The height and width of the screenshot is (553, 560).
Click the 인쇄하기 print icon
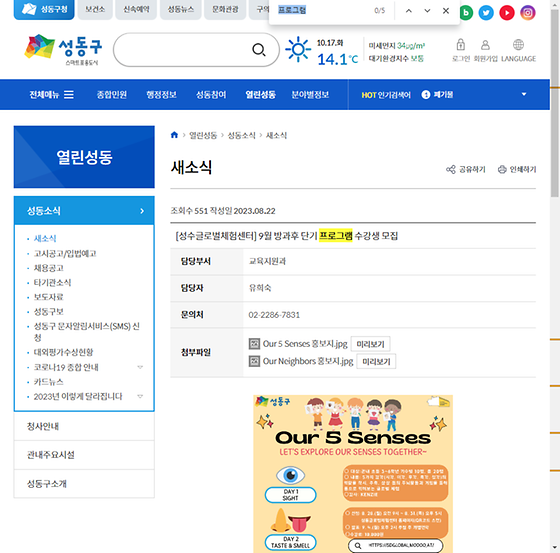pyautogui.click(x=502, y=169)
